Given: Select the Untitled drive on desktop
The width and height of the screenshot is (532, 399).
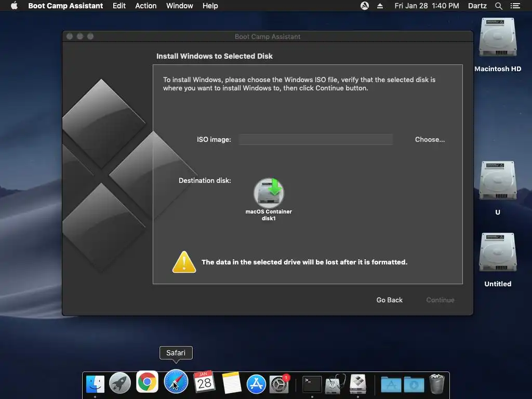Looking at the screenshot, I should pyautogui.click(x=497, y=253).
